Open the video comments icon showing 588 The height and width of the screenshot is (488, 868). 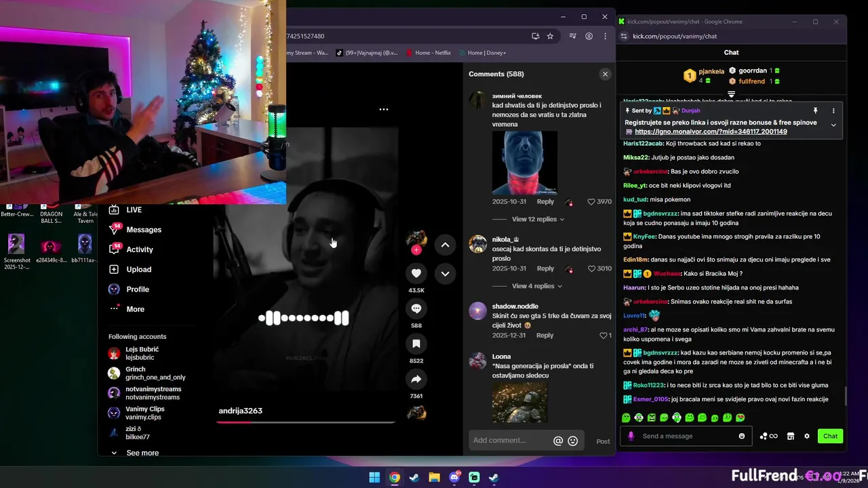point(416,308)
